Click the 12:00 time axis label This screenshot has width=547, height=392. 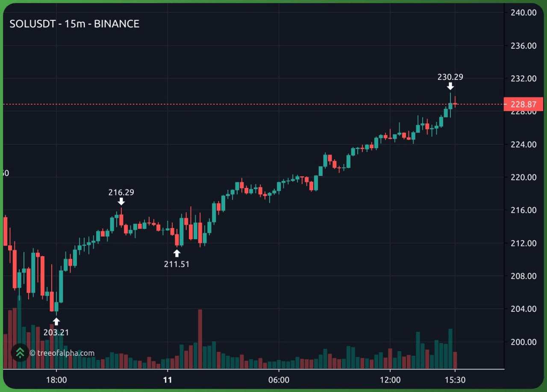coord(390,380)
